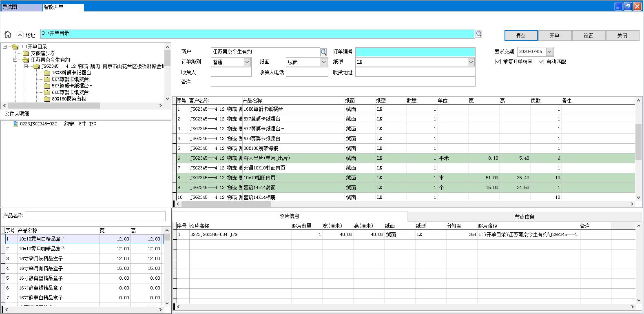The width and height of the screenshot is (644, 314).
Task: Click the search icon after address field
Action: pyautogui.click(x=479, y=33)
